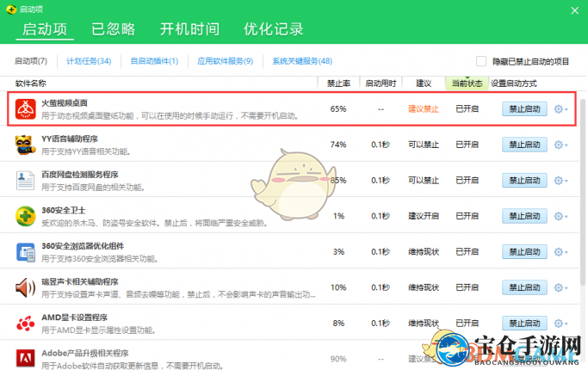The width and height of the screenshot is (588, 370).
Task: Click the 已开启 status for YY语音辅助程序
Action: pyautogui.click(x=467, y=145)
